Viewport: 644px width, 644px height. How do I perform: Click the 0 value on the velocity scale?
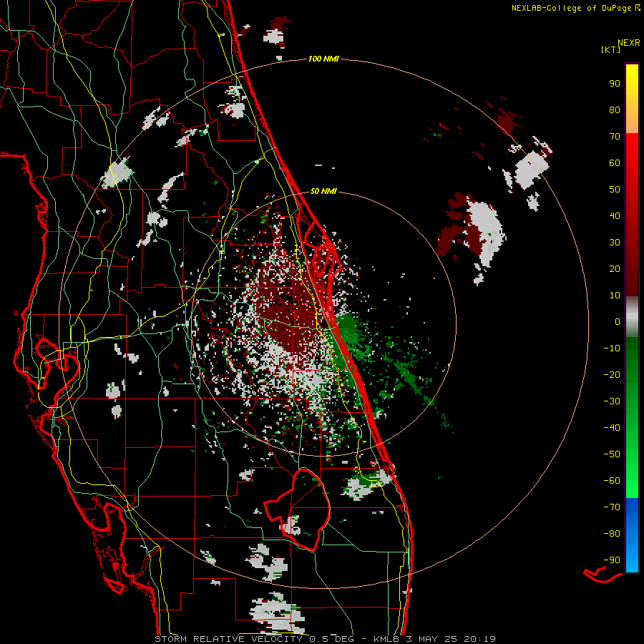coord(618,321)
